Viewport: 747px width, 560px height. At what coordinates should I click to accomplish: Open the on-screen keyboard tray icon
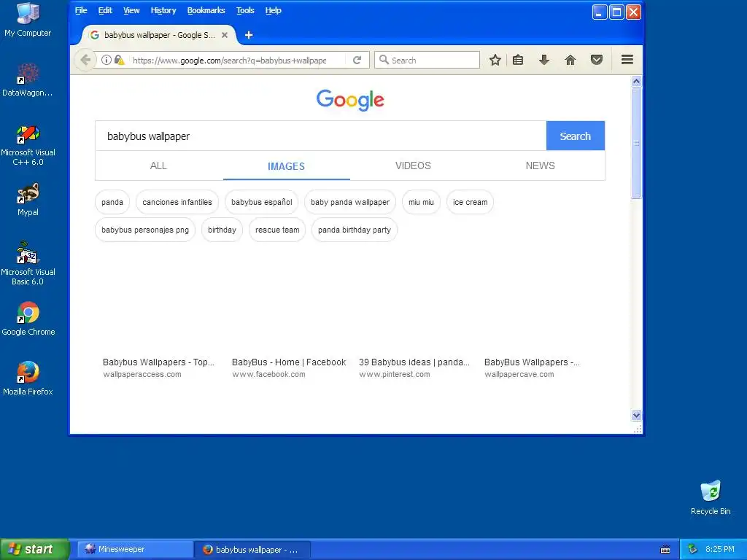tap(665, 550)
